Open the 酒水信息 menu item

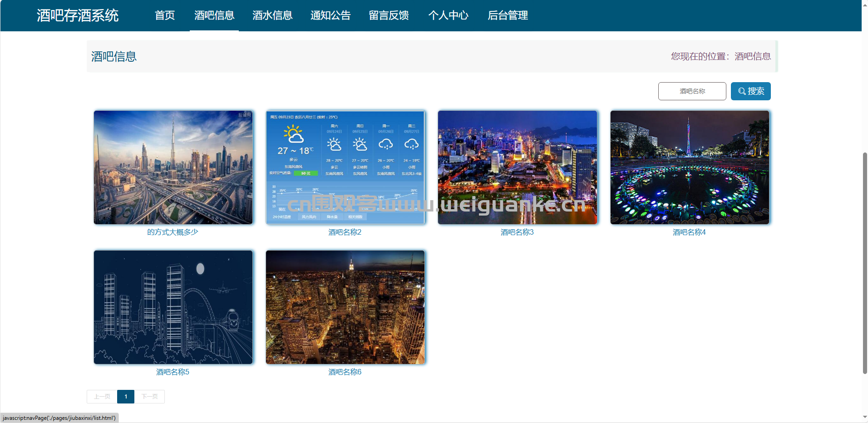(x=272, y=15)
